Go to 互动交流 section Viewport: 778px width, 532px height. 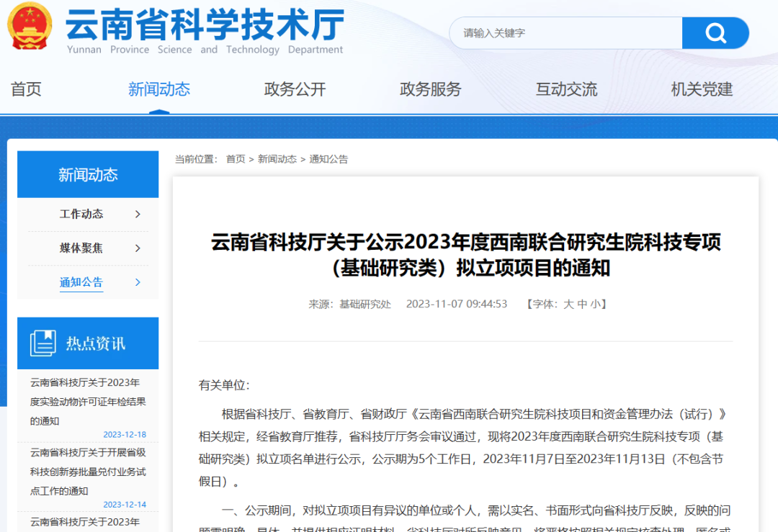tap(566, 89)
